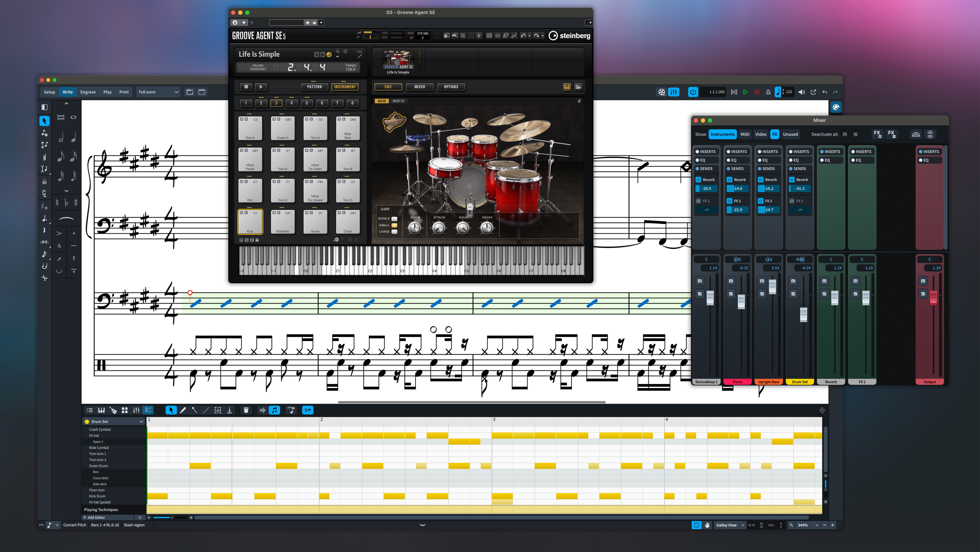
Task: Click the PATTERN button in Groove Agent
Action: [x=314, y=87]
